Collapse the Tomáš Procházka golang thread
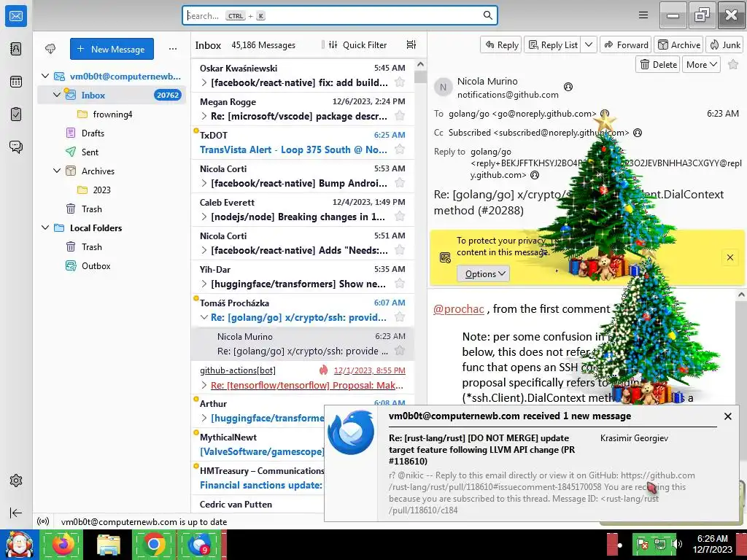 point(204,317)
